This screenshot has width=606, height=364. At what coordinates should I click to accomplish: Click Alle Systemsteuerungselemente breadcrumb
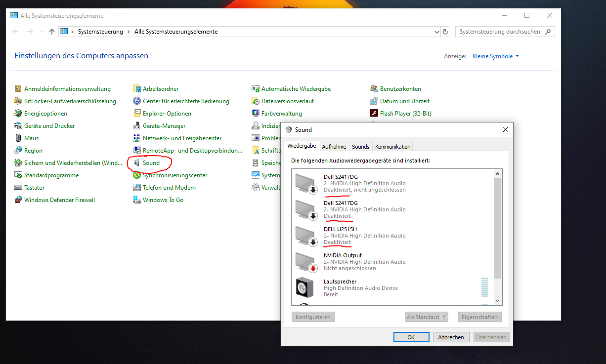176,32
